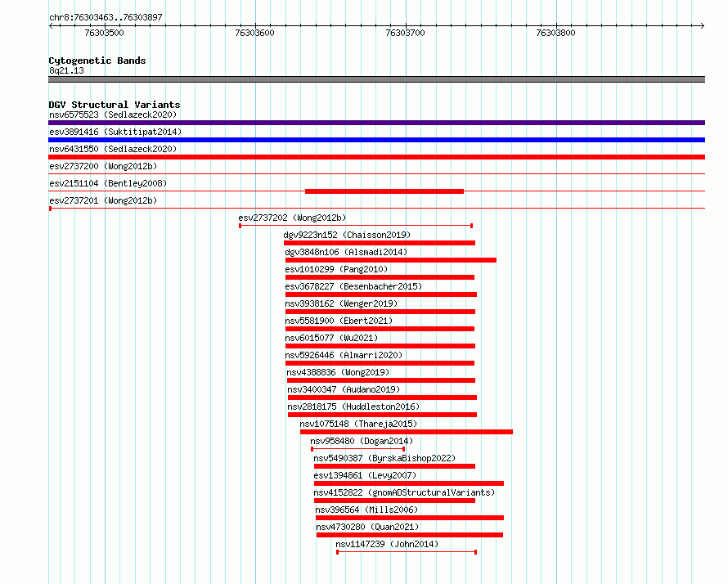Click the blue esv3891416 variant bar

[376, 140]
